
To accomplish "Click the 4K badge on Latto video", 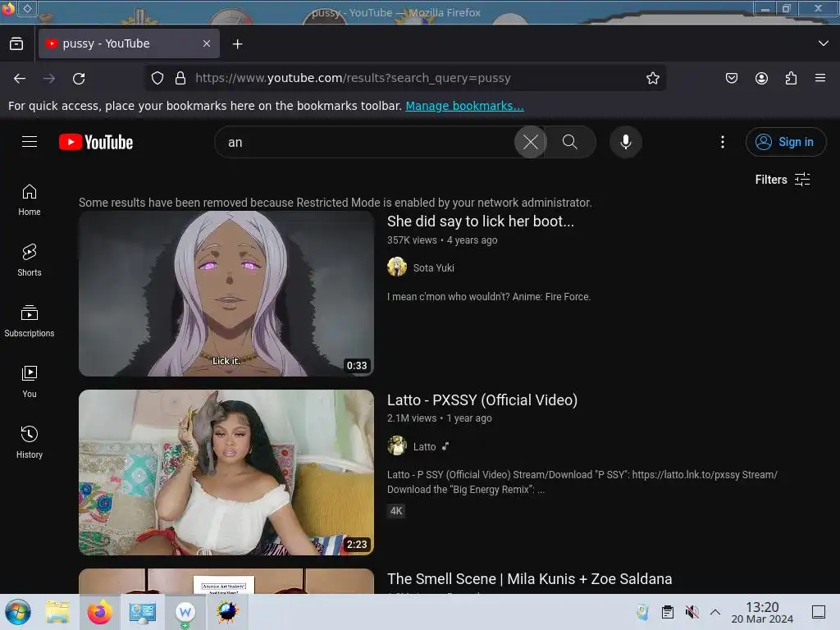I will (396, 511).
